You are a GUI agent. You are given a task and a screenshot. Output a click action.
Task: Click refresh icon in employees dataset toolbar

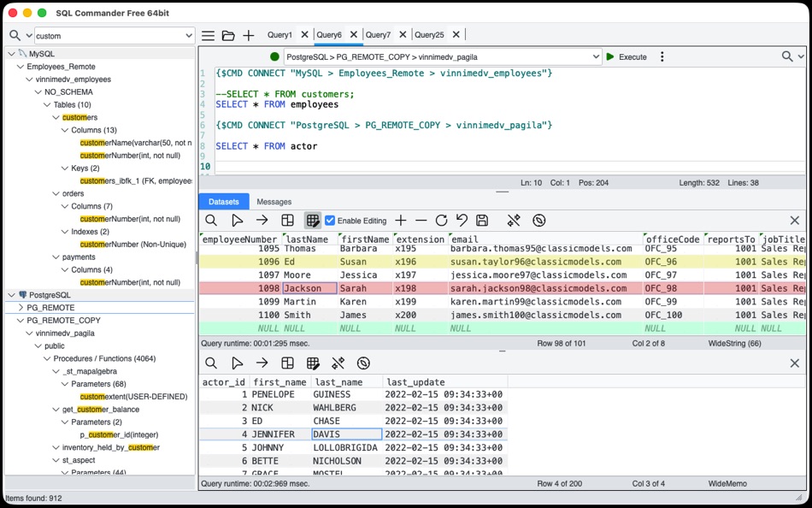pos(441,221)
